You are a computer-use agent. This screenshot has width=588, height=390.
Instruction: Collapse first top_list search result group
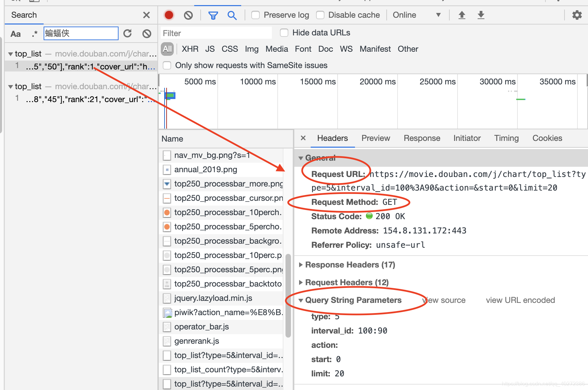[11, 54]
